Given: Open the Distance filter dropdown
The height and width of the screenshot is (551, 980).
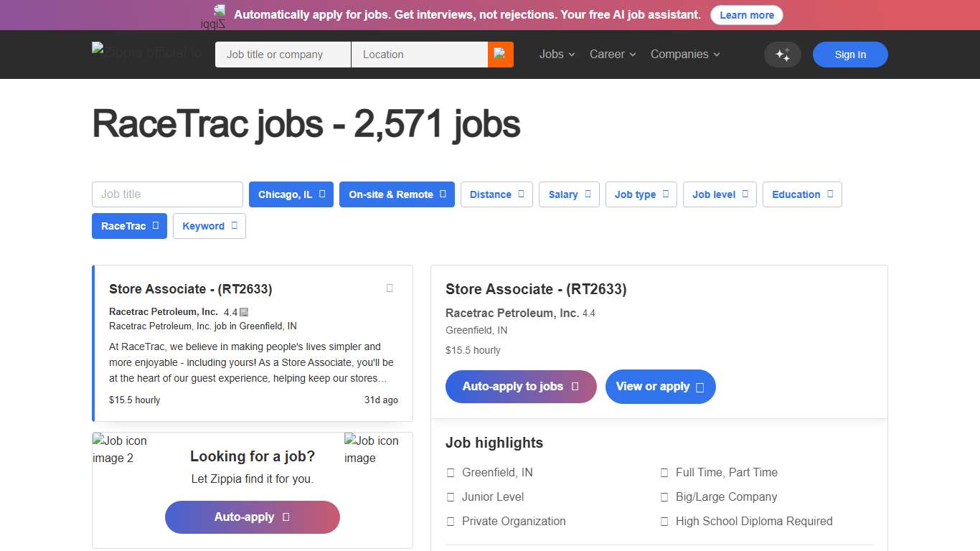Looking at the screenshot, I should click(x=496, y=194).
